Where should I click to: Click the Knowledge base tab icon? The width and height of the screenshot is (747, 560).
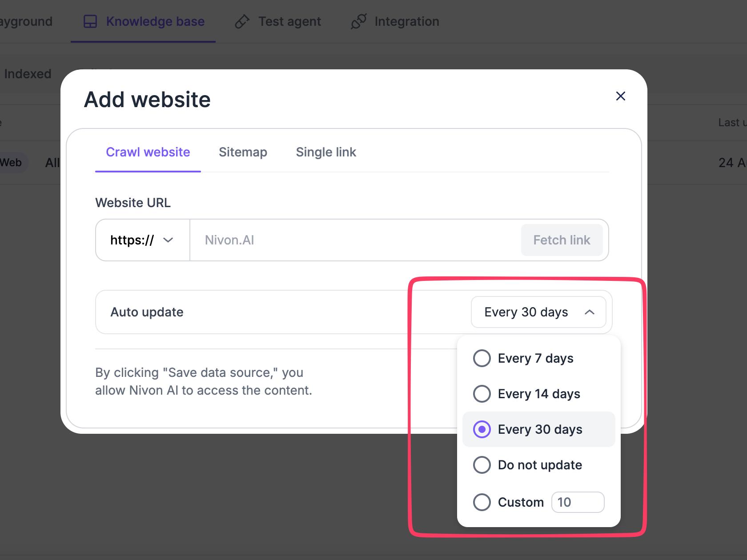tap(90, 21)
